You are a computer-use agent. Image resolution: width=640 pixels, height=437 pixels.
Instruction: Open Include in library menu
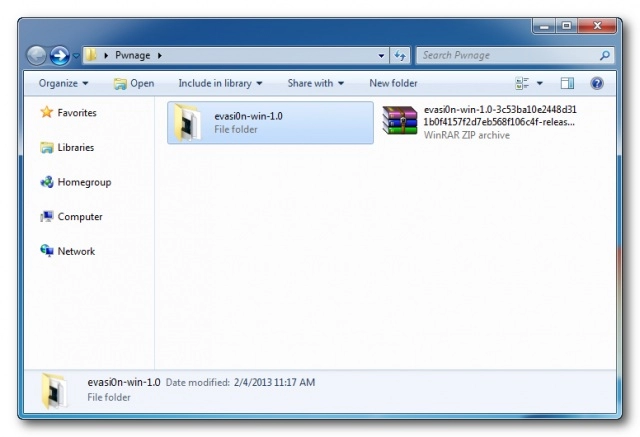(220, 83)
